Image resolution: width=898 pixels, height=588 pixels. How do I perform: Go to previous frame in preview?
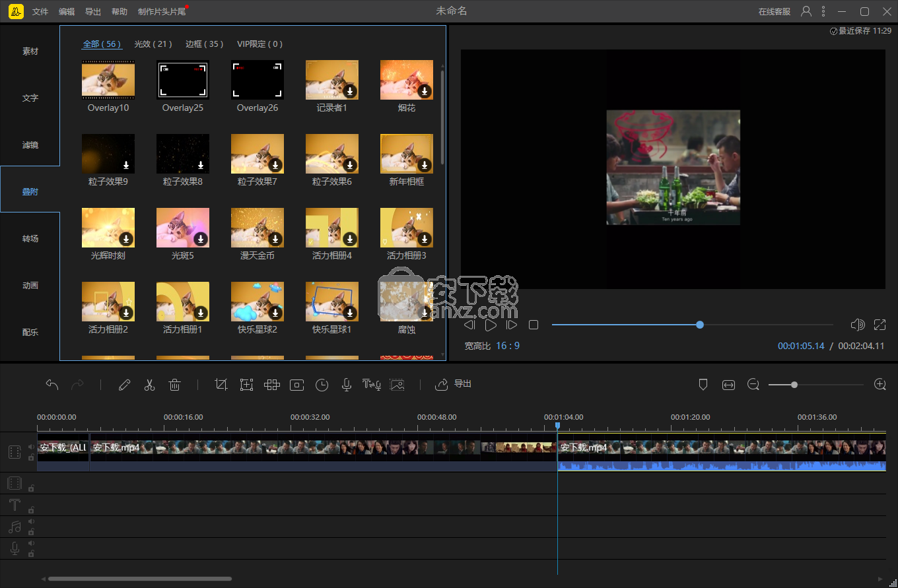point(469,325)
